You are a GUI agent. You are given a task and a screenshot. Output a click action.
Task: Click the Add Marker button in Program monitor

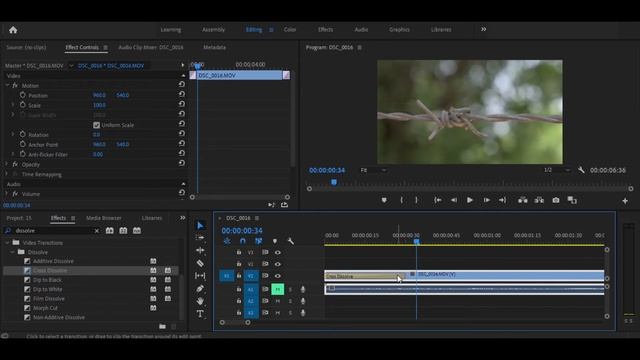pyautogui.click(x=384, y=200)
